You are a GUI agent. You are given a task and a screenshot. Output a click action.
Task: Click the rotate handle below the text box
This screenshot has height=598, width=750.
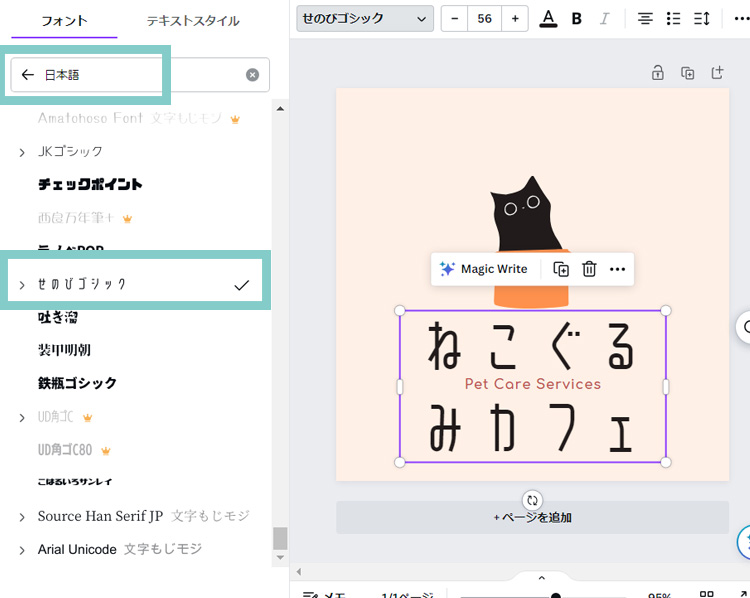pyautogui.click(x=532, y=500)
